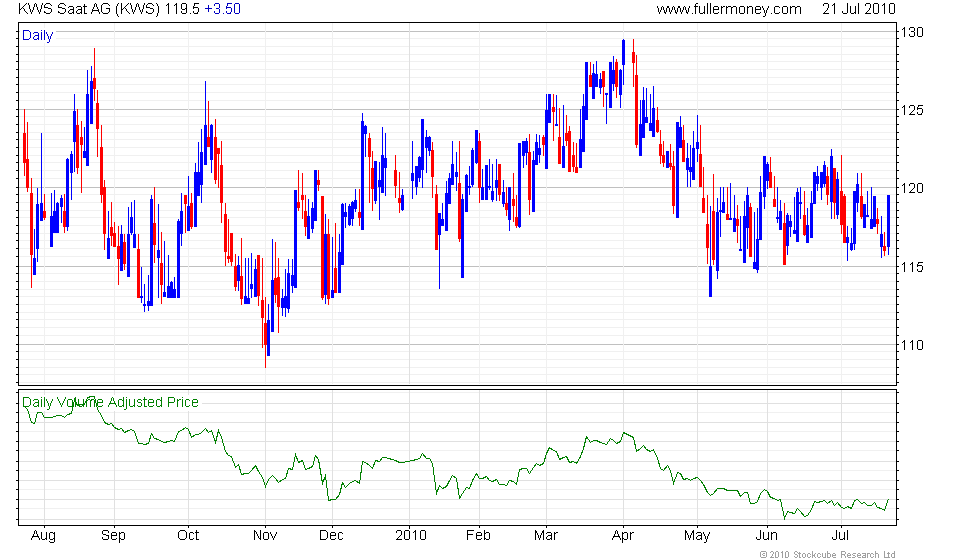The image size is (980, 560).
Task: Click the www.fullermoney.com website link
Action: click(x=729, y=9)
